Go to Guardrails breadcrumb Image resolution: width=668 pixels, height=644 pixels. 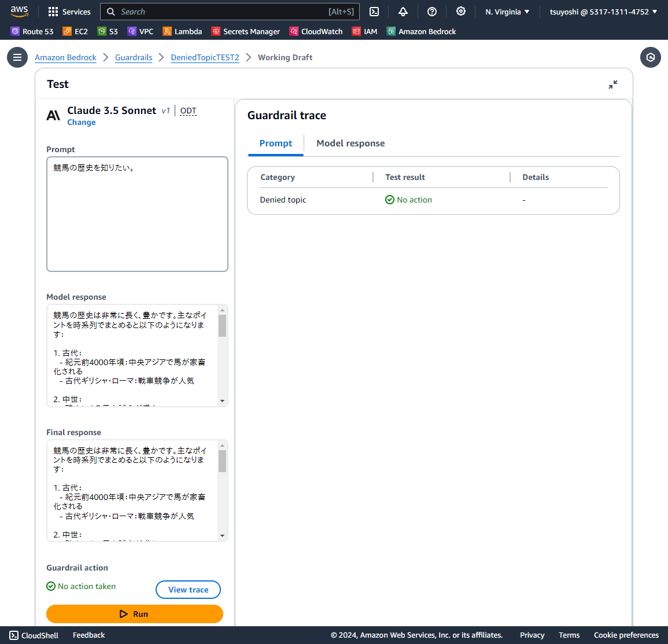click(134, 57)
